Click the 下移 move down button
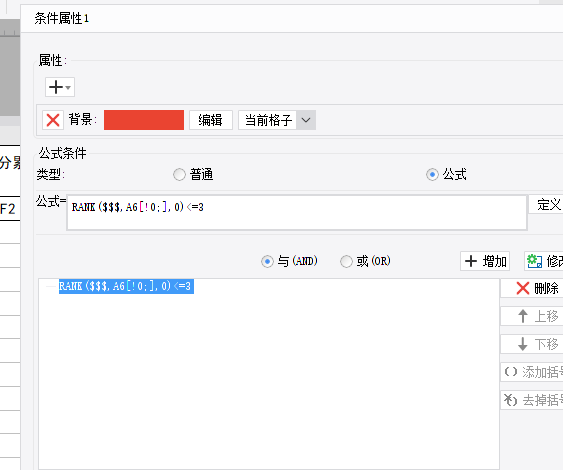 click(x=532, y=344)
